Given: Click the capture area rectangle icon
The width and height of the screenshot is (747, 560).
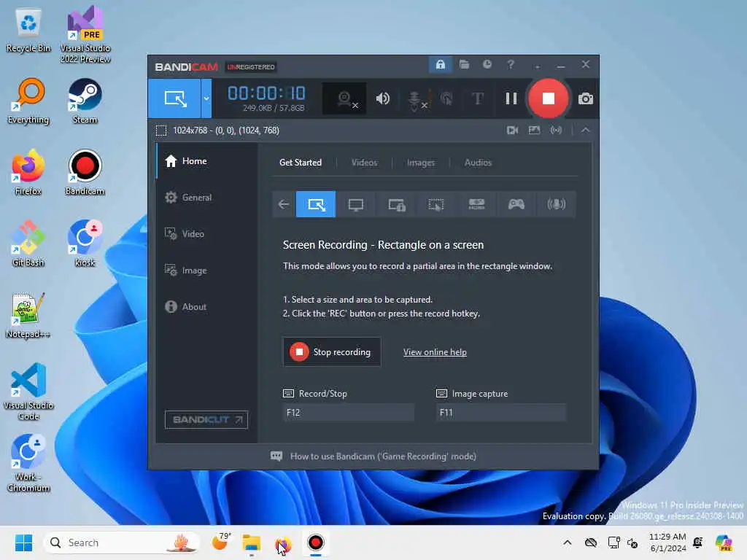Looking at the screenshot, I should pyautogui.click(x=161, y=131).
